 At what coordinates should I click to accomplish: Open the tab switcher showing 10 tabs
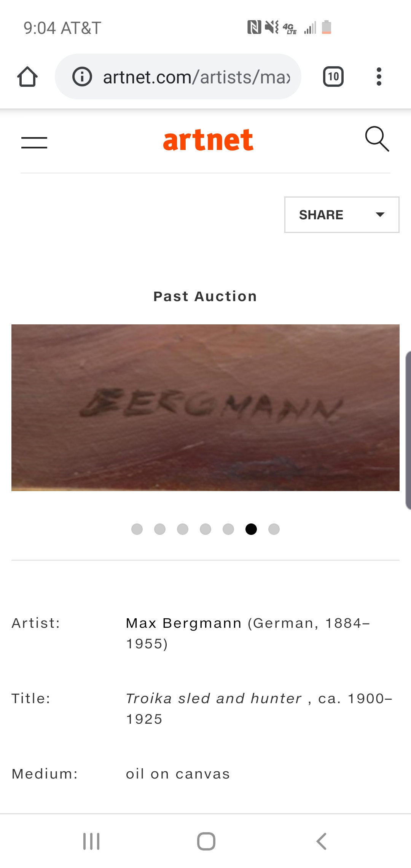tap(333, 77)
